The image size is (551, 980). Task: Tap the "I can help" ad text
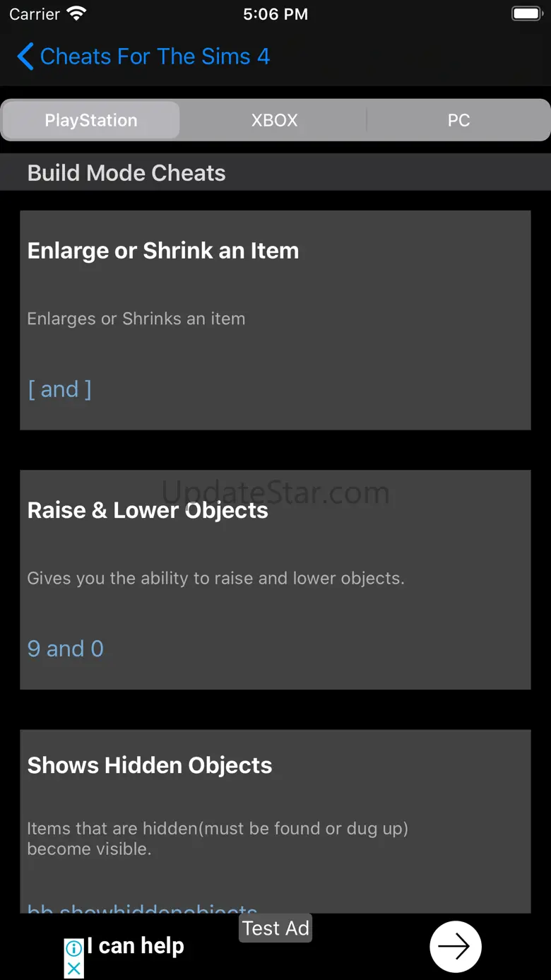click(136, 946)
